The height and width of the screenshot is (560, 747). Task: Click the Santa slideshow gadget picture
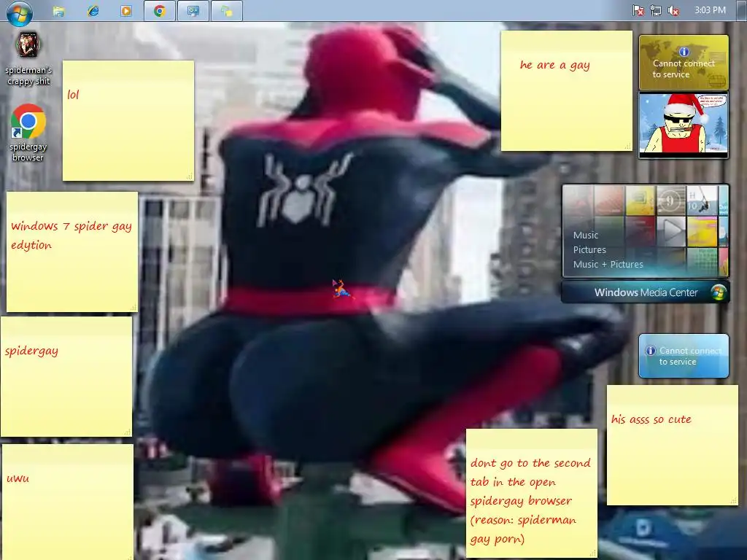point(684,124)
